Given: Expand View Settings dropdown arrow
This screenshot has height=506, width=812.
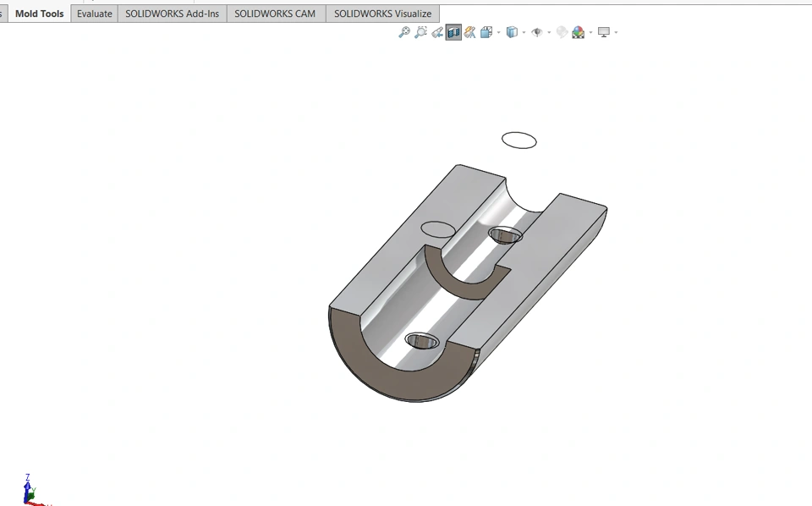Looking at the screenshot, I should coord(616,33).
